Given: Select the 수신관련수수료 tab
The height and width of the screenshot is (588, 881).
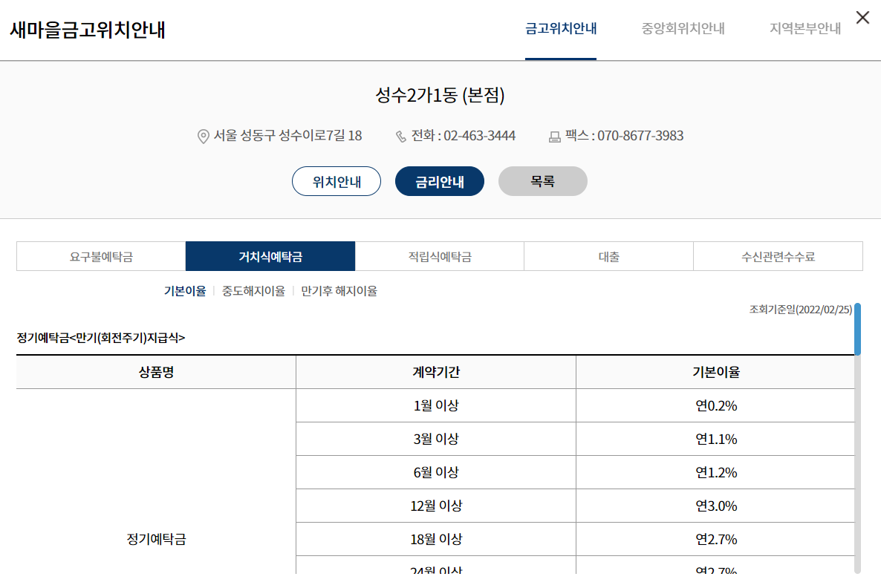Looking at the screenshot, I should 778,257.
